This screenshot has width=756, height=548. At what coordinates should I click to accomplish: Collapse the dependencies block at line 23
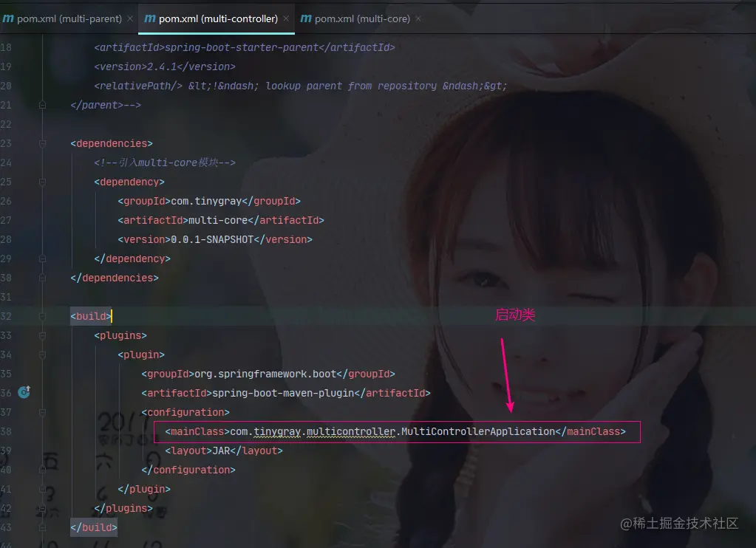point(42,143)
